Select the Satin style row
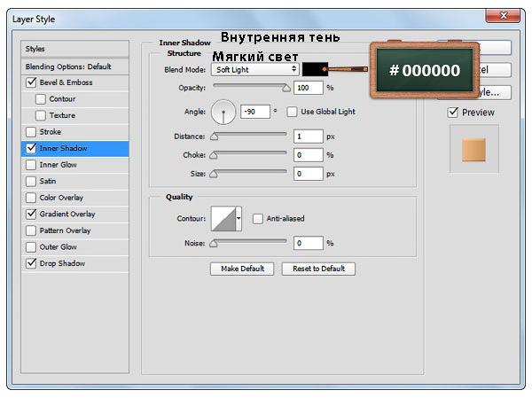The image size is (532, 398). tap(75, 181)
